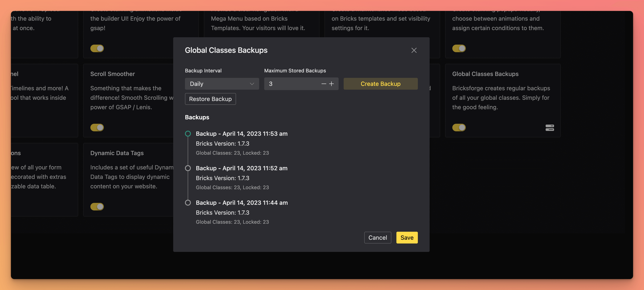Image resolution: width=644 pixels, height=290 pixels.
Task: Save the backup settings
Action: pos(407,237)
